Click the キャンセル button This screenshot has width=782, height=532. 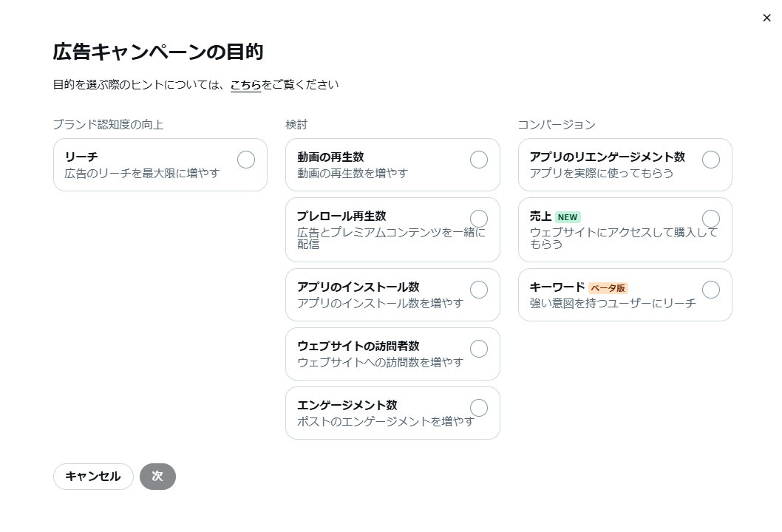(x=93, y=477)
